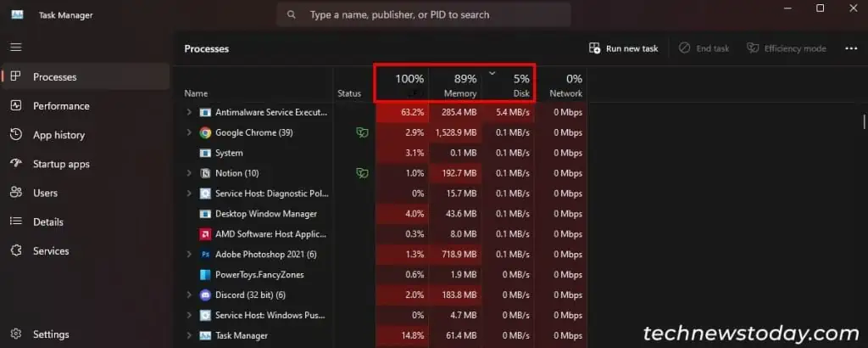Sort by Memory 89% column header
The image size is (868, 348).
pyautogui.click(x=454, y=86)
